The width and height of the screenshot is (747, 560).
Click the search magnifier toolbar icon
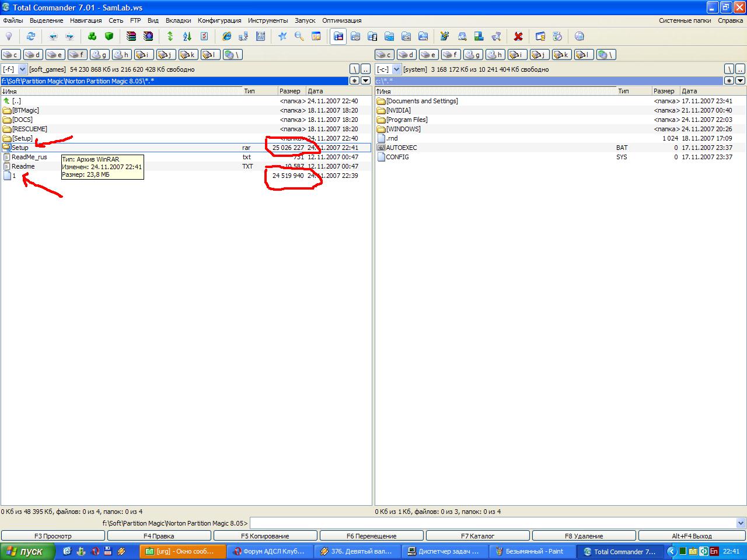pyautogui.click(x=299, y=36)
